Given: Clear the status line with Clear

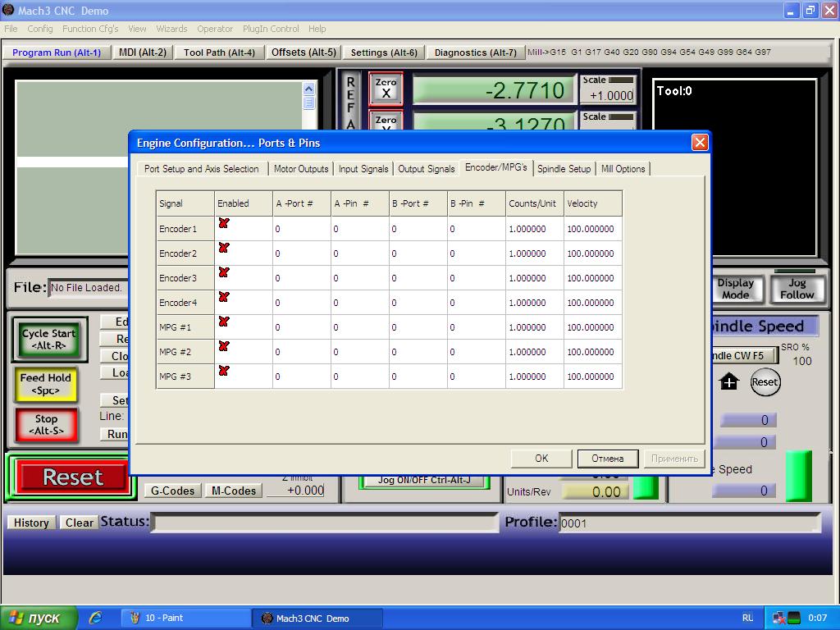Looking at the screenshot, I should (x=80, y=523).
